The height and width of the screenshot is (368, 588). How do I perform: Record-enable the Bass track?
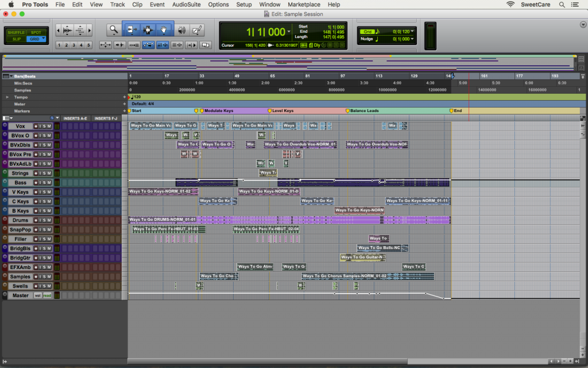click(x=36, y=182)
